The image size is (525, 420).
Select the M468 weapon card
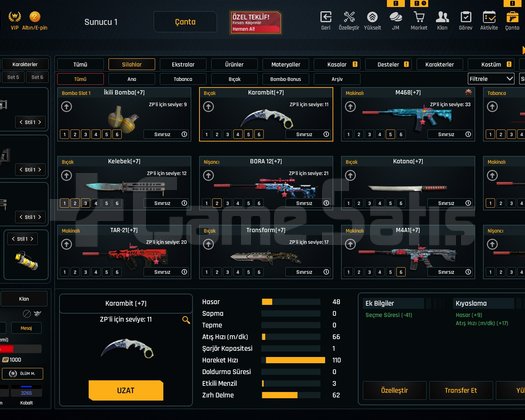coord(408,114)
